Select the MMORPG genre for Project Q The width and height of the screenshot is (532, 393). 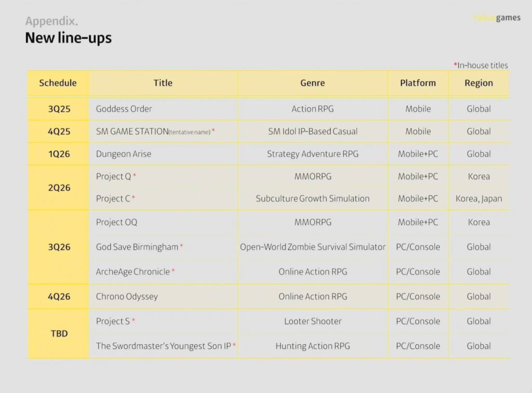pos(313,176)
